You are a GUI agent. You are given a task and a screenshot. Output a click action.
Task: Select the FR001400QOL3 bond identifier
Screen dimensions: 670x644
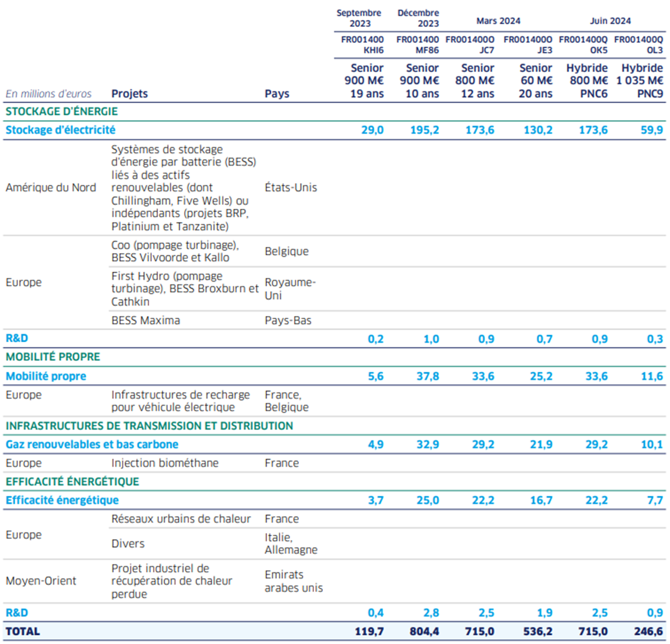click(x=638, y=44)
